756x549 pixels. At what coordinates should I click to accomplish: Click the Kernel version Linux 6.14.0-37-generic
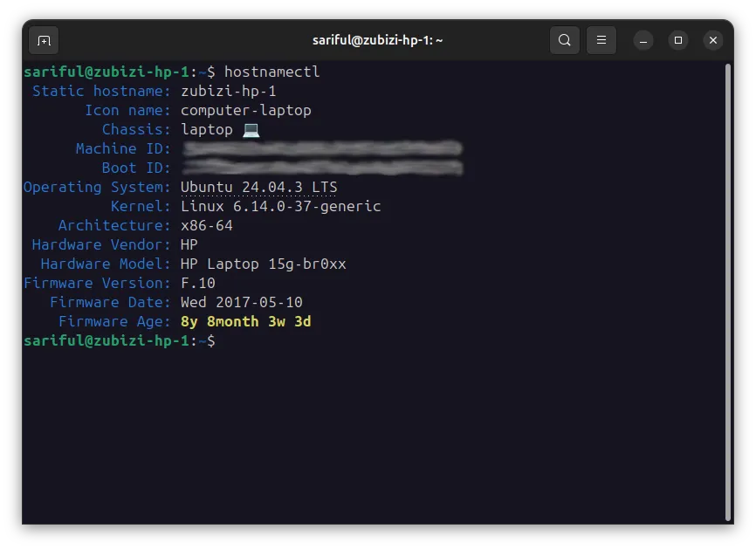point(280,206)
